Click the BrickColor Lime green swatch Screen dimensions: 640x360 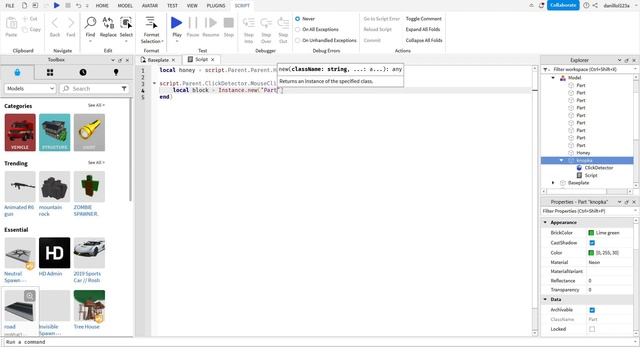(x=591, y=233)
